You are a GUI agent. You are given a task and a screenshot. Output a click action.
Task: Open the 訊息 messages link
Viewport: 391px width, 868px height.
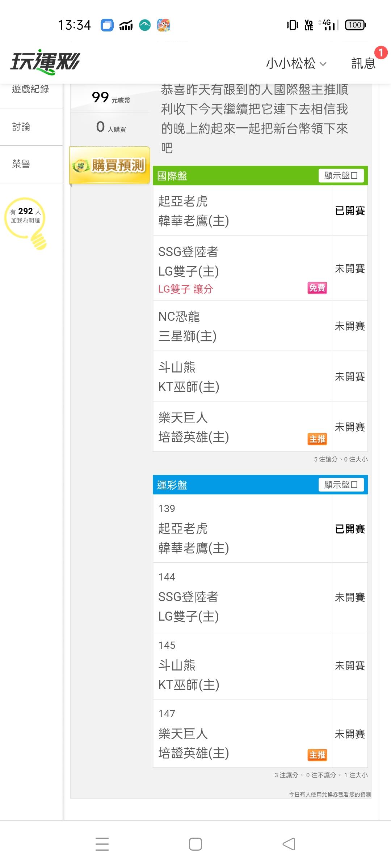(363, 64)
